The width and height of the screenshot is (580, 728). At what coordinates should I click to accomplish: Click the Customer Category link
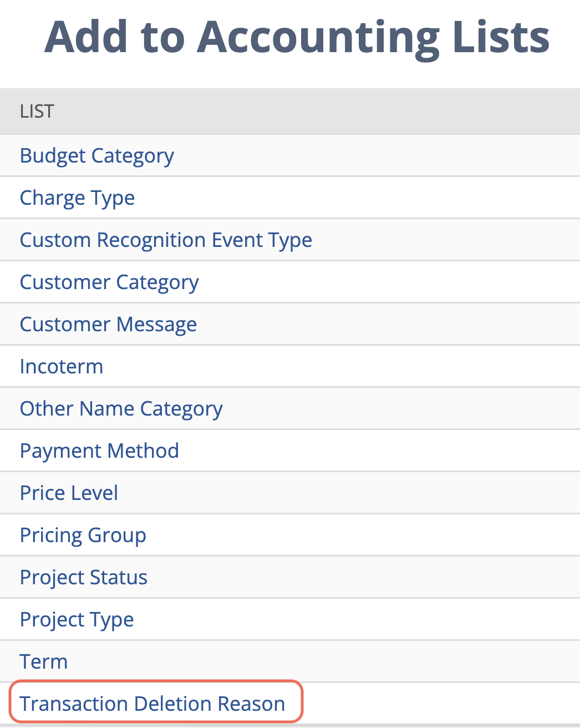coord(109,282)
